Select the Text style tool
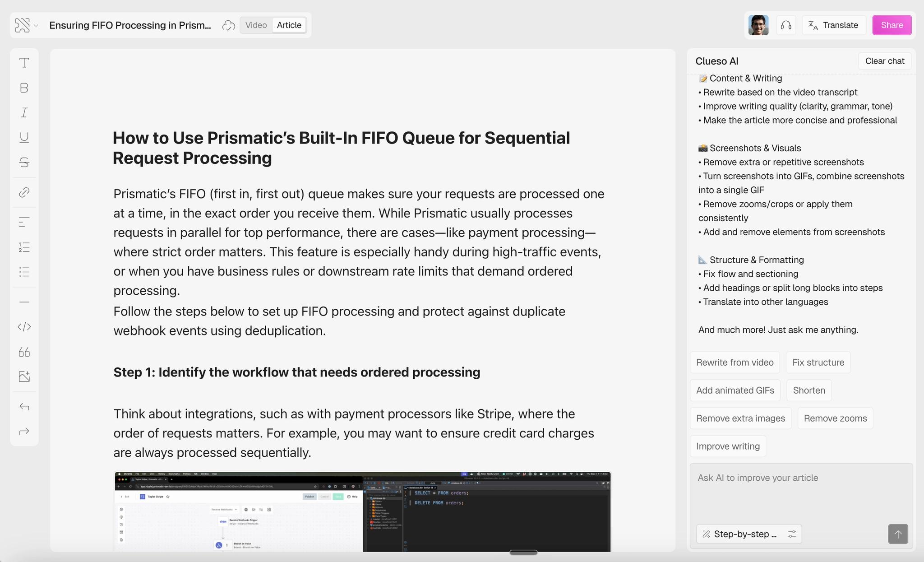The height and width of the screenshot is (562, 924). 24,63
